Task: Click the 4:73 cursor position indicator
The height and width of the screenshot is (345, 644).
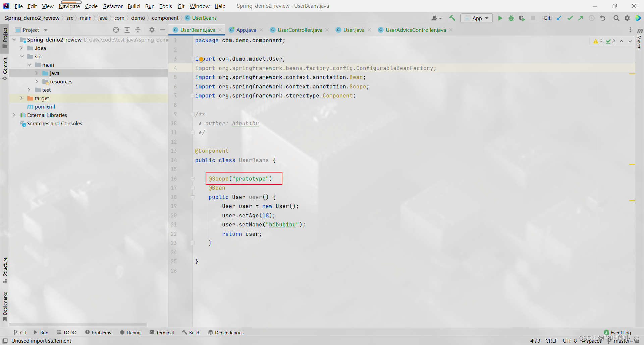Action: pos(535,341)
